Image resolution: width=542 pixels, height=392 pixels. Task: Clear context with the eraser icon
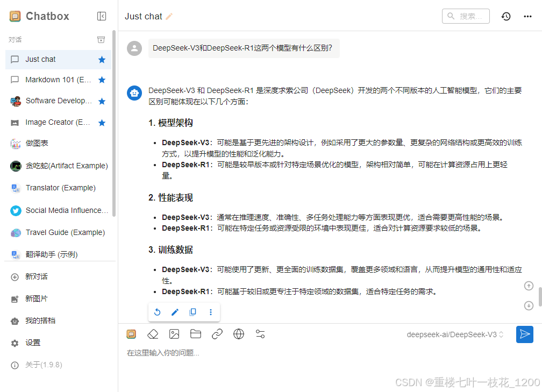pos(153,334)
